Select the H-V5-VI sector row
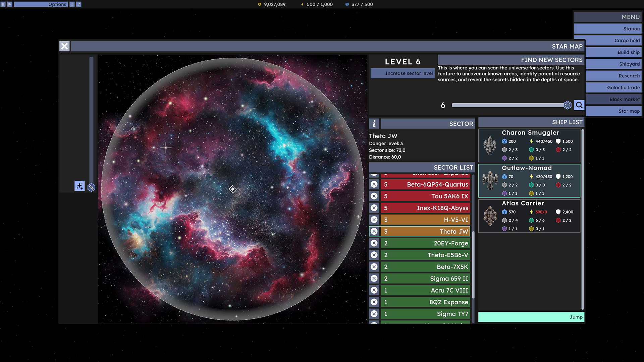This screenshot has width=644, height=362. tap(425, 220)
